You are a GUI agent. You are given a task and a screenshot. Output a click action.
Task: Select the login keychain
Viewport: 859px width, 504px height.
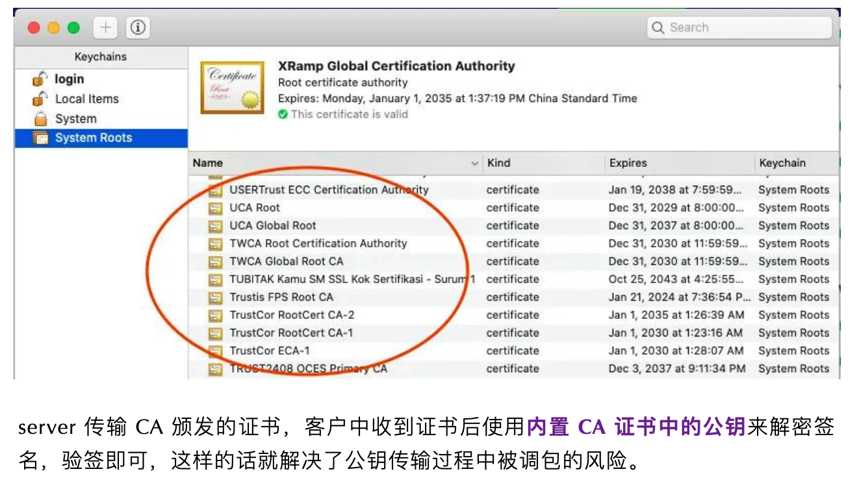point(69,79)
